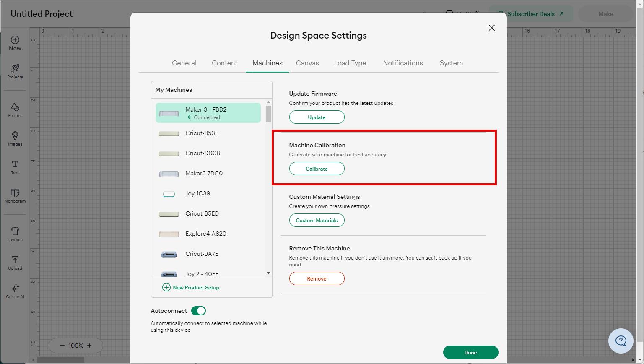Toggle the Autoconnect switch off

[198, 311]
